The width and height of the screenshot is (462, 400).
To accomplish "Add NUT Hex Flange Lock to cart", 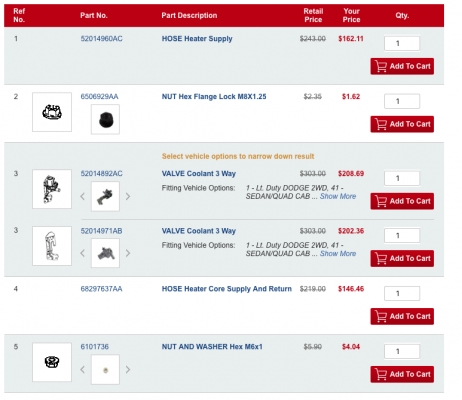I will coord(402,124).
